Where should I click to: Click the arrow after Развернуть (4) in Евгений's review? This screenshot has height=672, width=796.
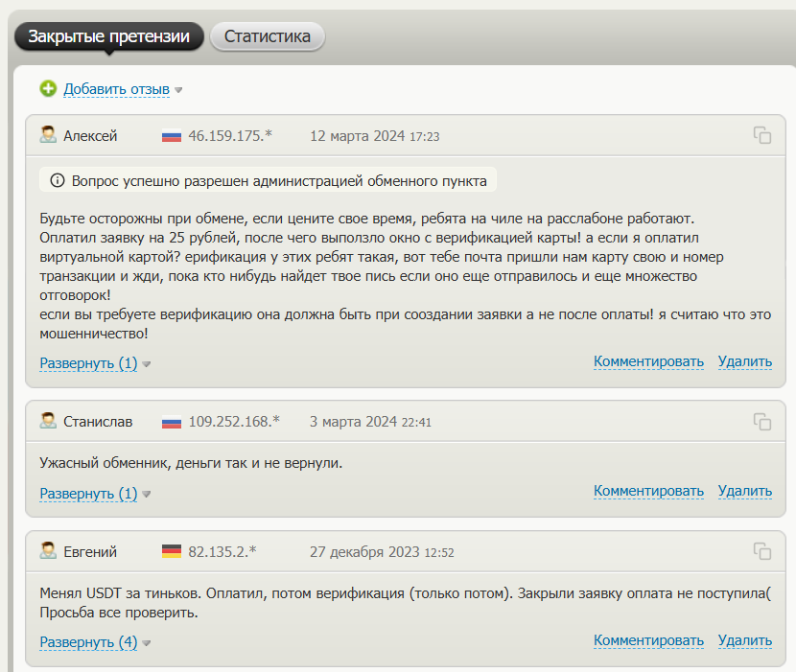[146, 643]
